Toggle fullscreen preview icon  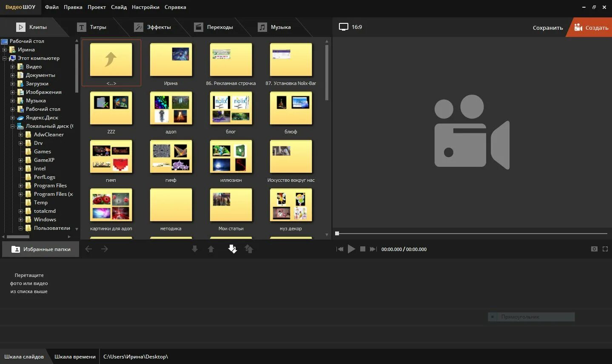(605, 249)
